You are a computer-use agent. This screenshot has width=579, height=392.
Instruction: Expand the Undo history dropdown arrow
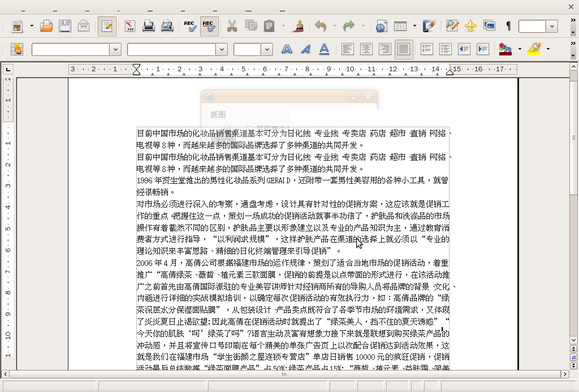(335, 26)
